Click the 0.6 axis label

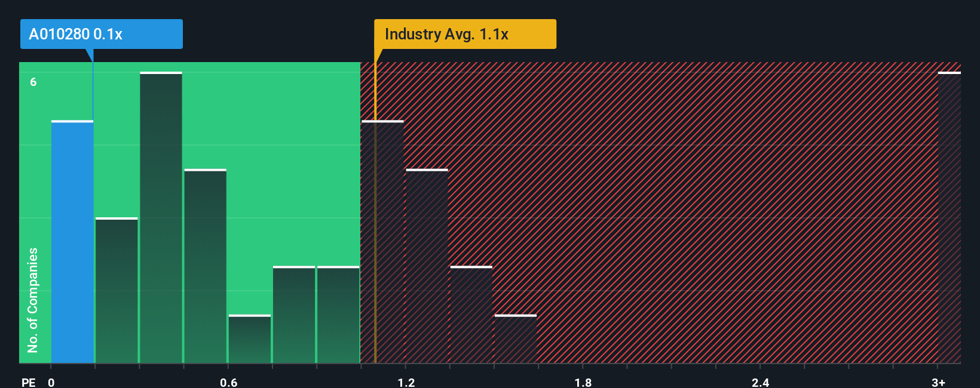pos(228,382)
